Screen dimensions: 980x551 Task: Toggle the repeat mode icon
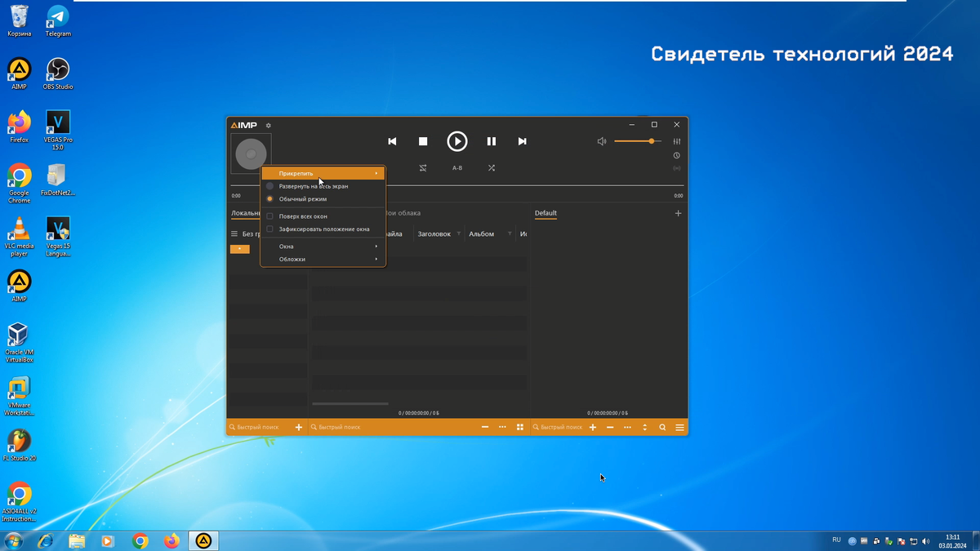[x=423, y=168]
